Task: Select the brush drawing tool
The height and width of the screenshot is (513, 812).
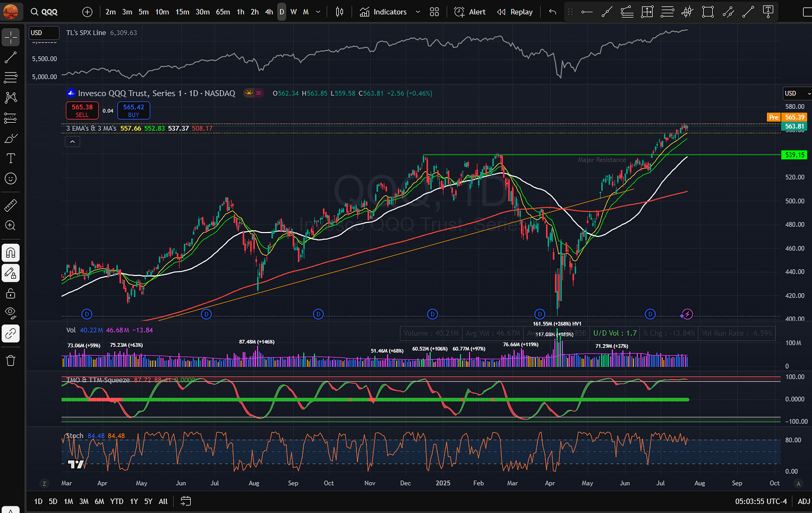Action: [11, 138]
